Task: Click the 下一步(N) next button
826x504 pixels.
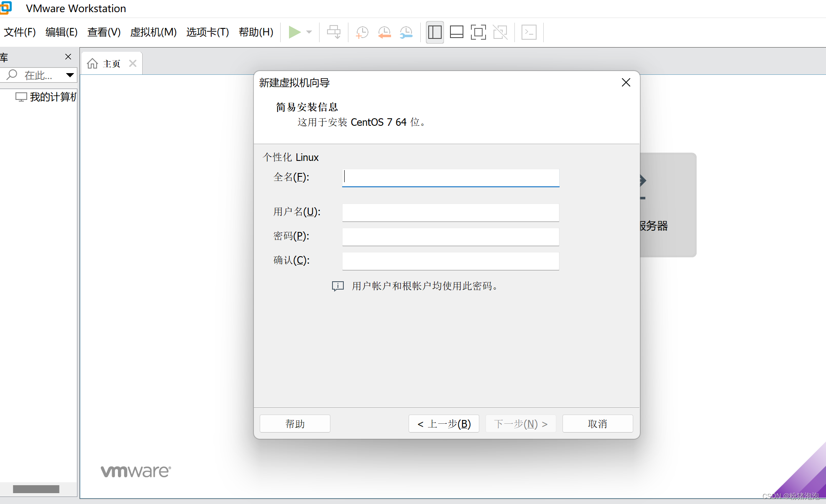Action: 521,424
